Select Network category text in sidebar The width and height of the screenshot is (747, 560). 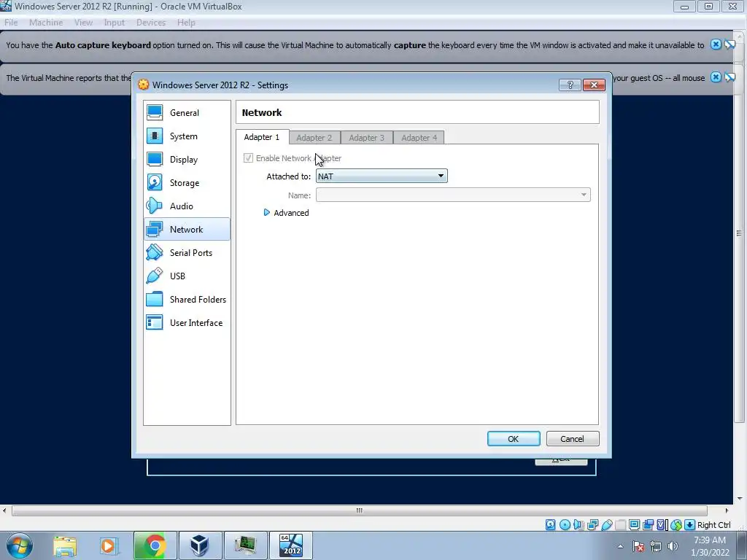[186, 230]
